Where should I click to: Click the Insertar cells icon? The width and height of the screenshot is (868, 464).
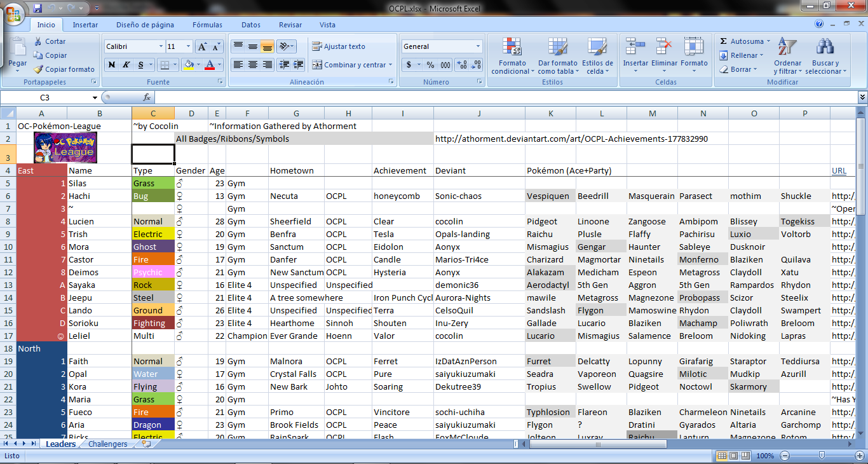pos(635,48)
